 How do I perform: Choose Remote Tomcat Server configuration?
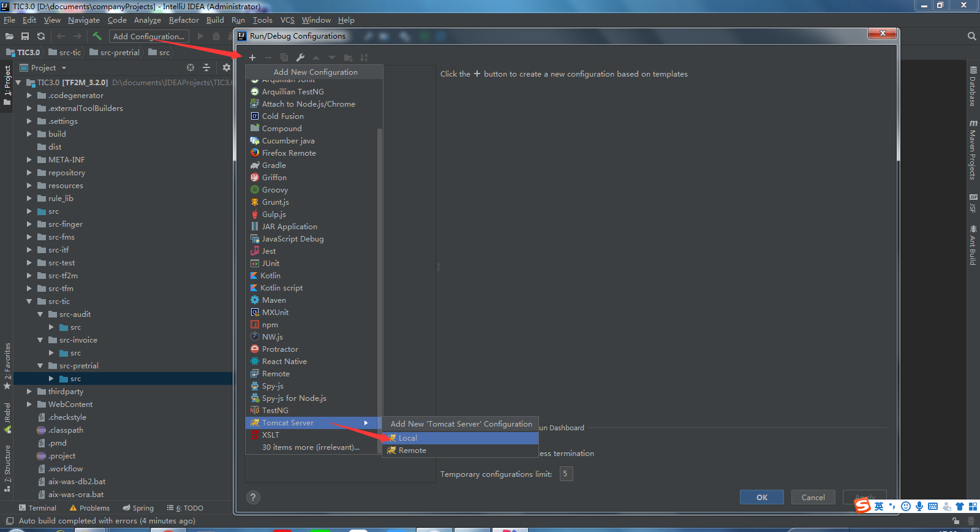[x=460, y=450]
